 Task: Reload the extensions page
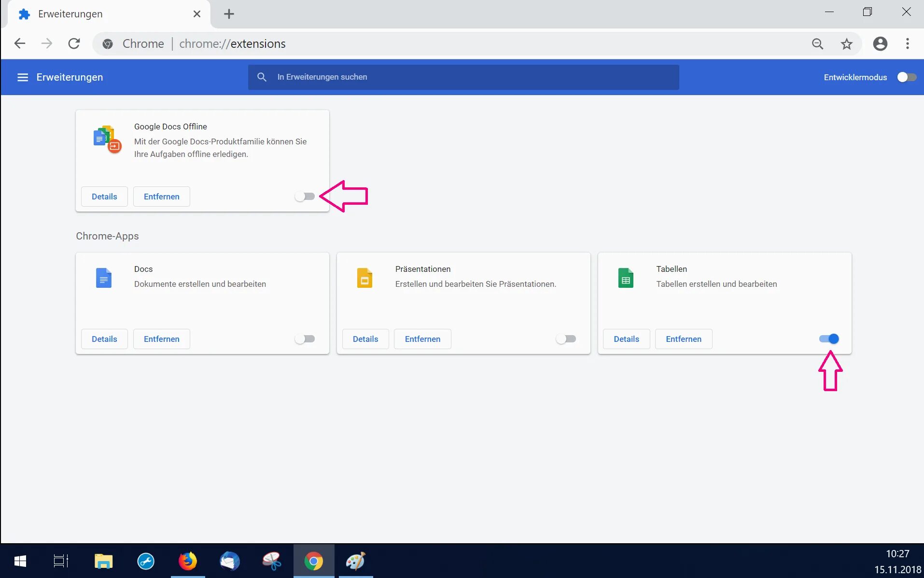point(74,44)
